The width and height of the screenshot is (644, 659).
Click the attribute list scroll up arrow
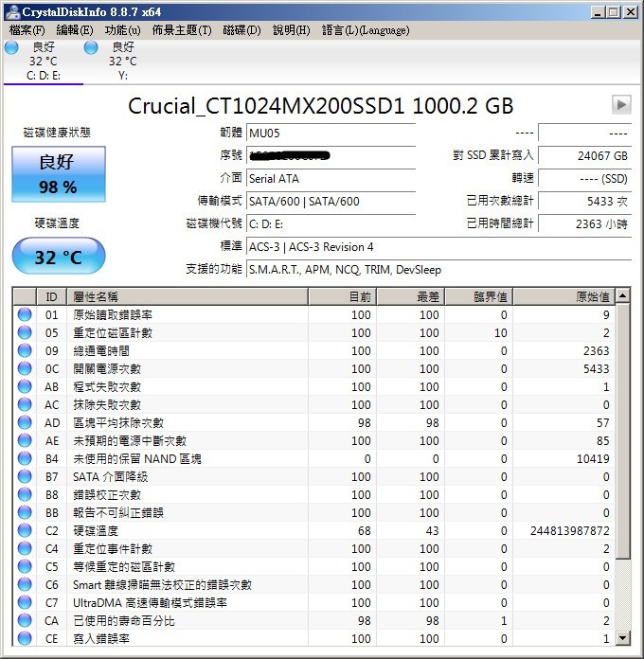(622, 295)
